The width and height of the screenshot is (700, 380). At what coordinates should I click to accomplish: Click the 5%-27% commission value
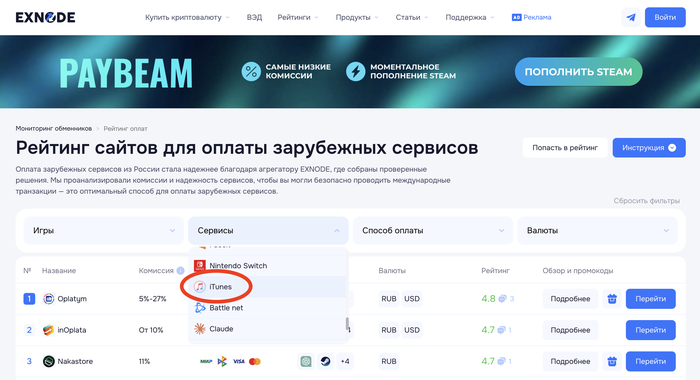pyautogui.click(x=152, y=299)
